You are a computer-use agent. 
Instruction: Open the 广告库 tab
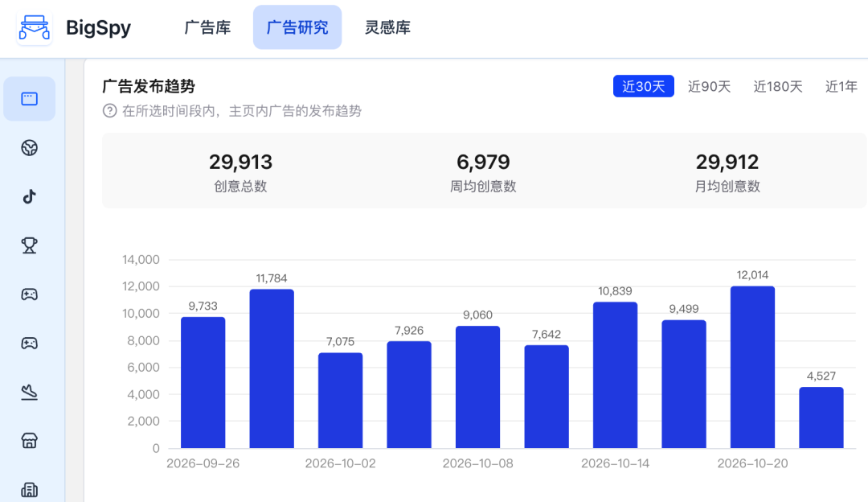coord(207,27)
